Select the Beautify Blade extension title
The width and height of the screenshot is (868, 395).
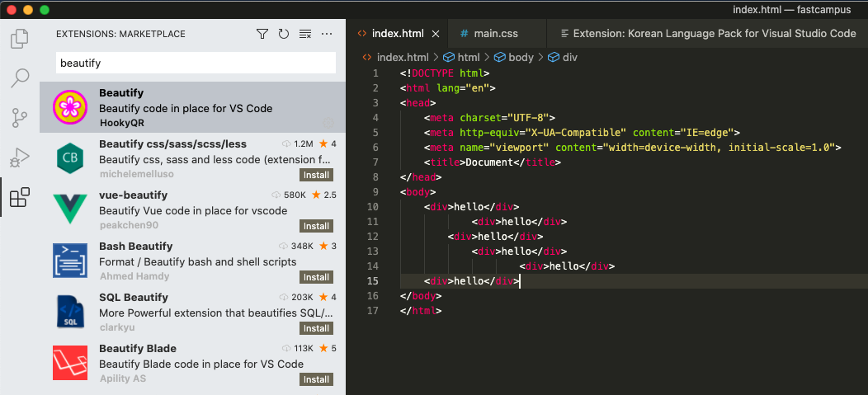138,349
